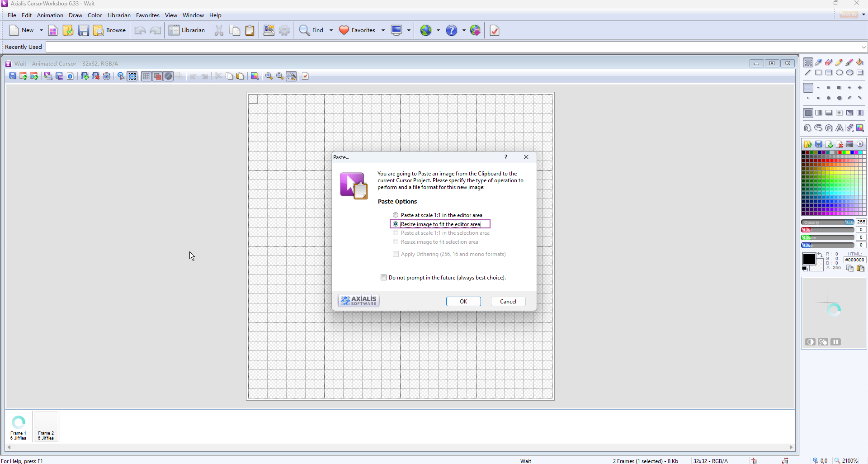Click Cancel in the Paste dialog
868x464 pixels.
508,302
